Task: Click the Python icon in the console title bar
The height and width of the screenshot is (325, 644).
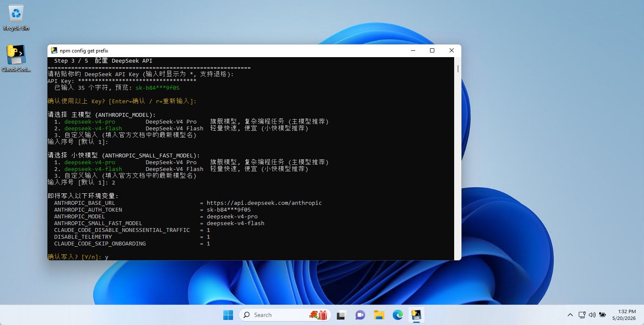Action: [54, 51]
